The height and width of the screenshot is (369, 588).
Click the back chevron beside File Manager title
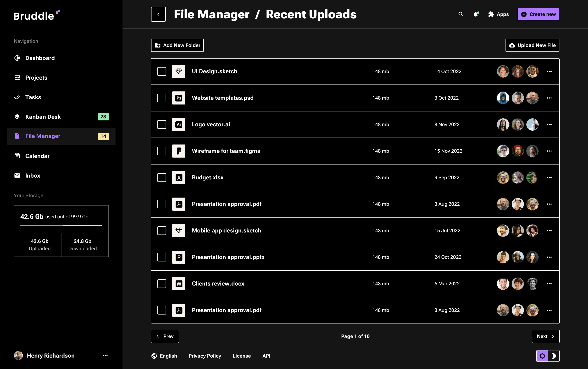158,14
